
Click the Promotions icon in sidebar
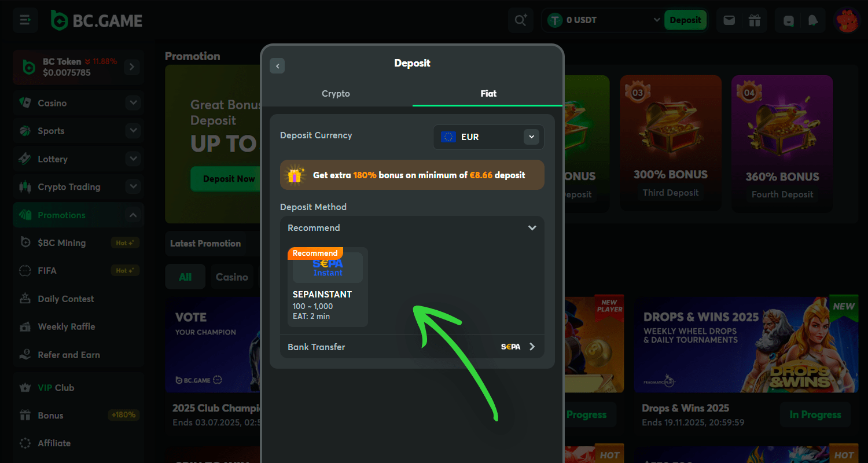tap(25, 215)
